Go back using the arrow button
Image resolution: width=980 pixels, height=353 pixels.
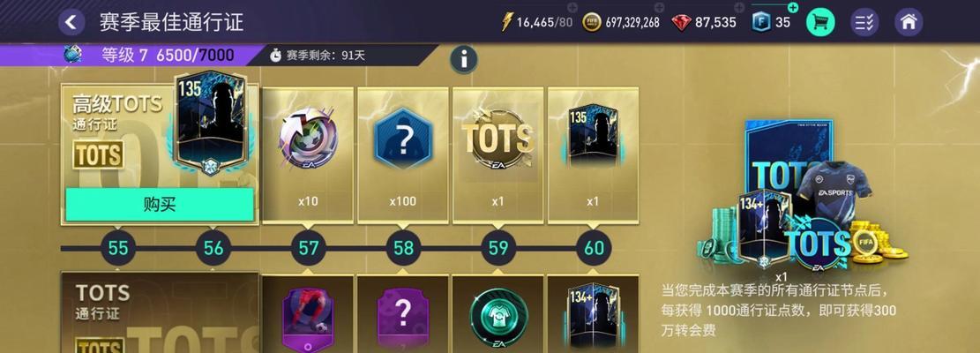[x=71, y=22]
